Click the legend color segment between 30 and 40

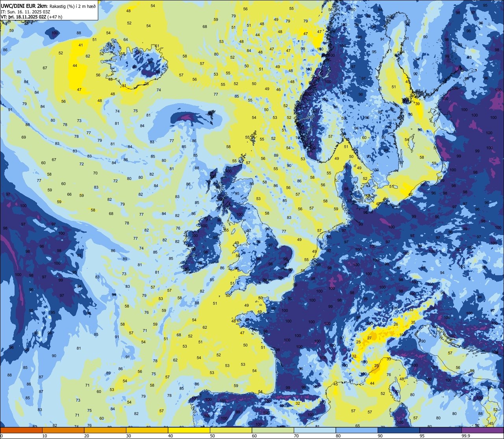147,430
